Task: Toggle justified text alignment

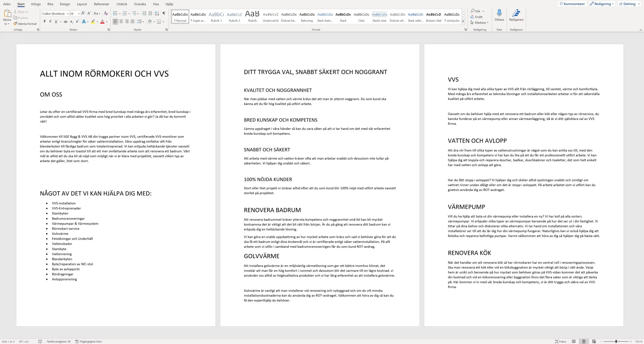Action: (133, 22)
